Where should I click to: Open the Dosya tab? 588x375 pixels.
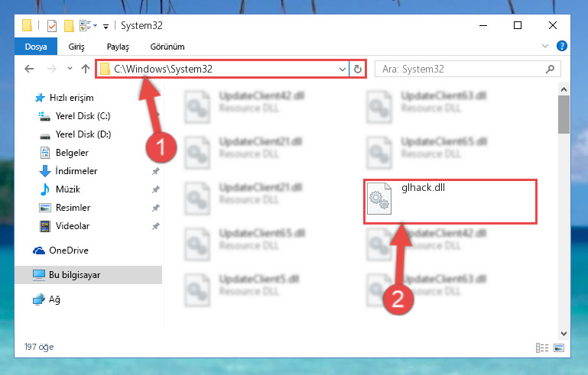36,47
